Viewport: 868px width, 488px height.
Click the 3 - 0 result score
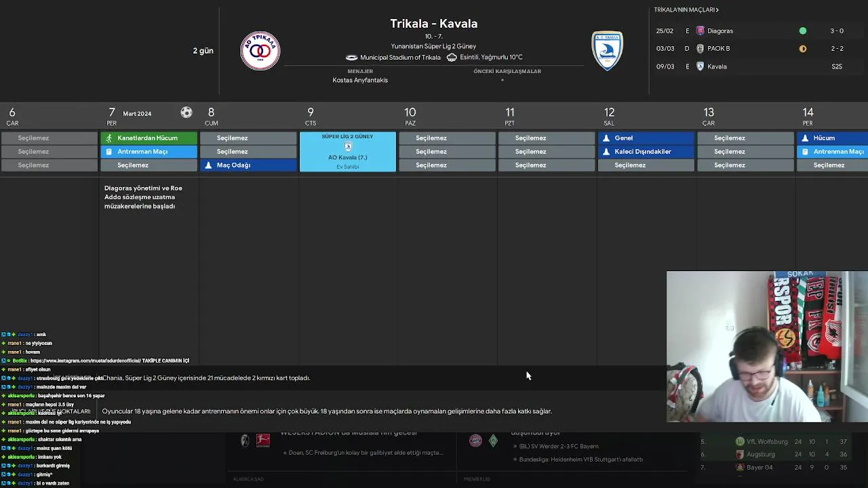tap(837, 30)
